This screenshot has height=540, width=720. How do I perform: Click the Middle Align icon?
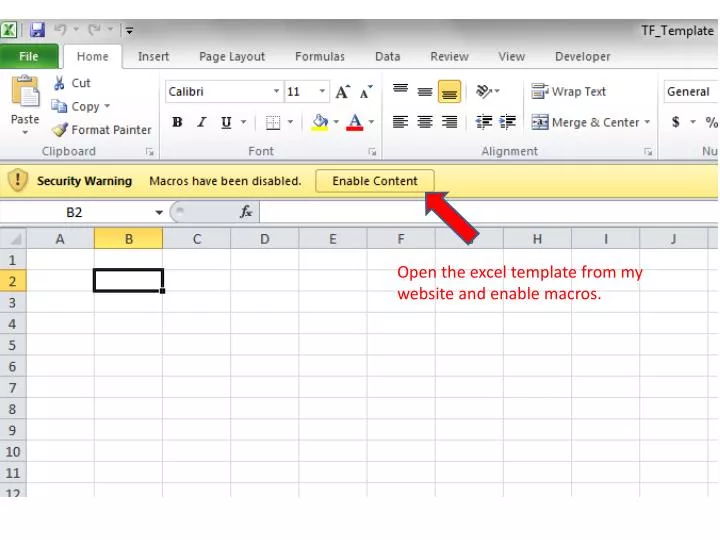[x=425, y=92]
